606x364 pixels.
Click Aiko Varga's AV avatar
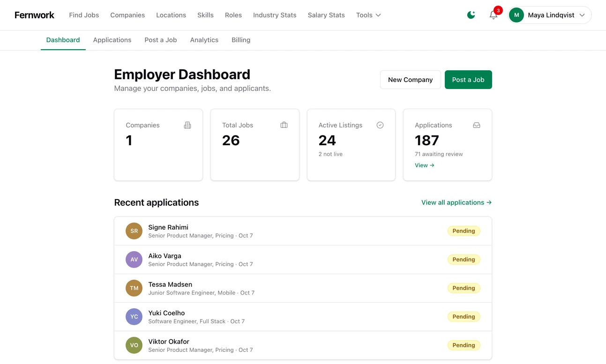point(134,260)
